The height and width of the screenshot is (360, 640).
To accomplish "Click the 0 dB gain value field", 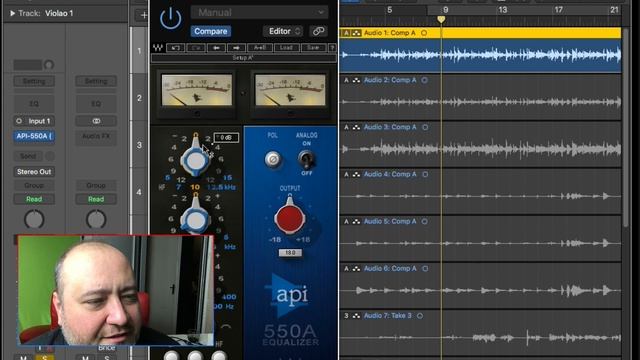I will 226,138.
